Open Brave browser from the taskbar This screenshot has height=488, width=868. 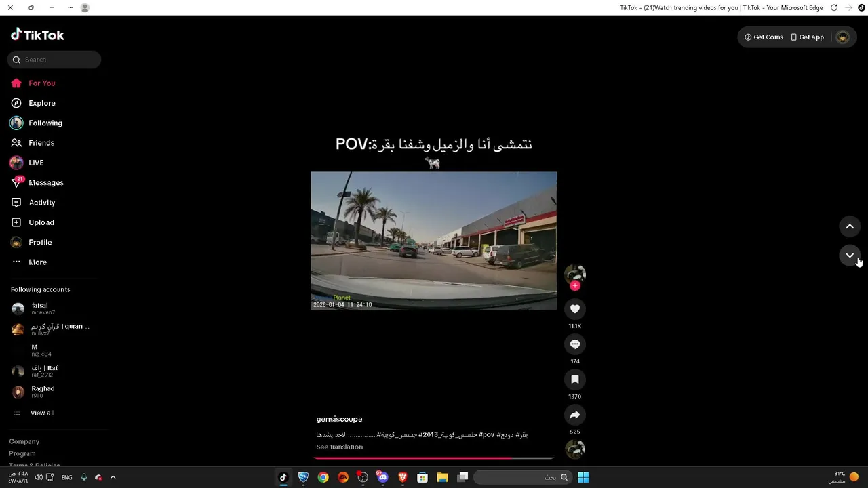[x=402, y=477]
